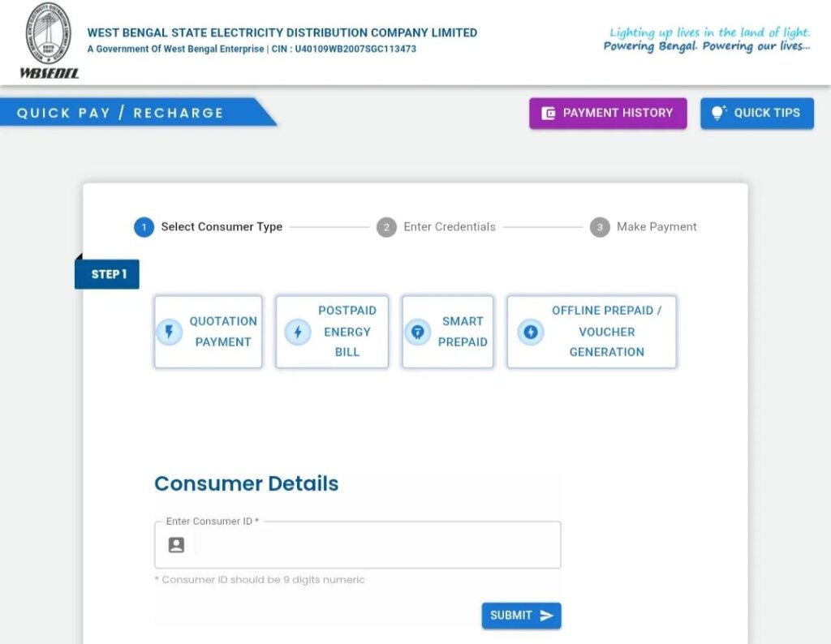
Task: Submit the consumer ID form
Action: click(521, 616)
